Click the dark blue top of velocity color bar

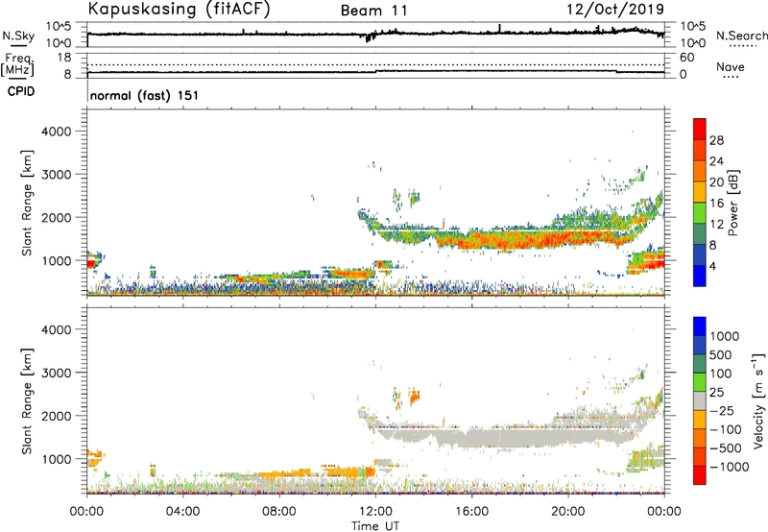(700, 326)
